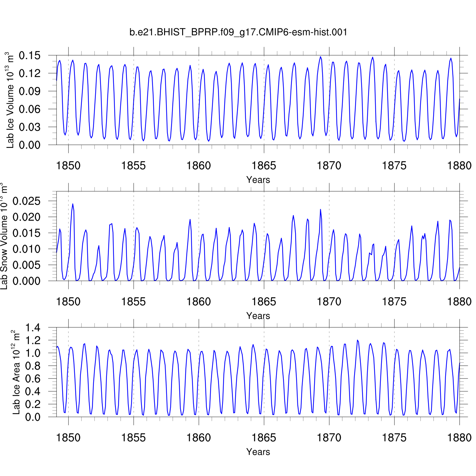Click the 1855 tick label in the bottom panel
Screen dimensions: 476x476
[x=133, y=438]
